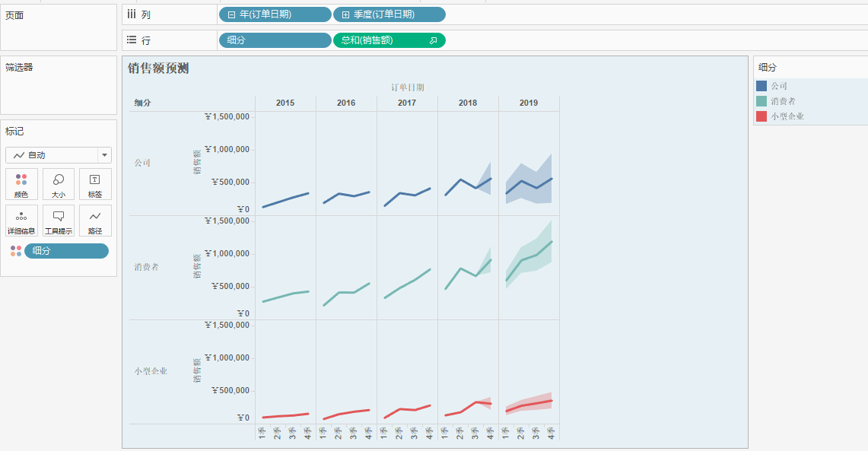Highlight 小型企业 in the legend
The image size is (868, 451).
[787, 116]
